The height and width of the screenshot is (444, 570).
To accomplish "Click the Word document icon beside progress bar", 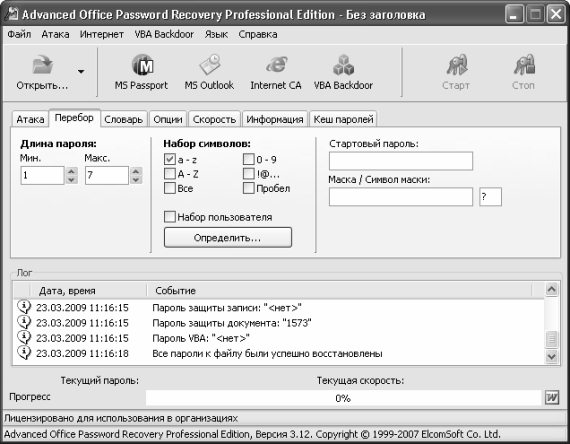I will click(552, 397).
